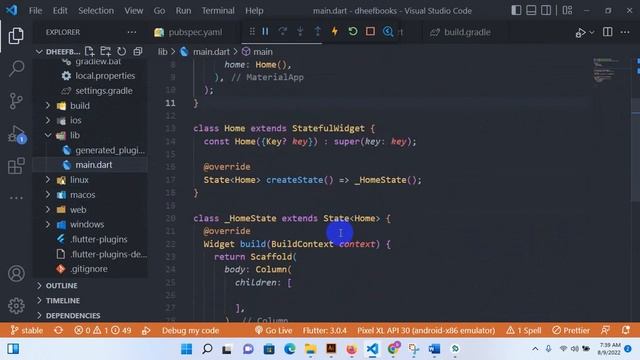Open the Edit menu
This screenshot has height=360, width=640.
60,11
